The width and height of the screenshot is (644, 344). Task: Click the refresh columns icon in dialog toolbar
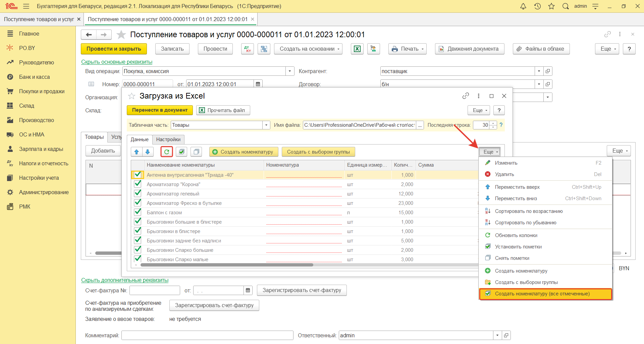coord(167,152)
